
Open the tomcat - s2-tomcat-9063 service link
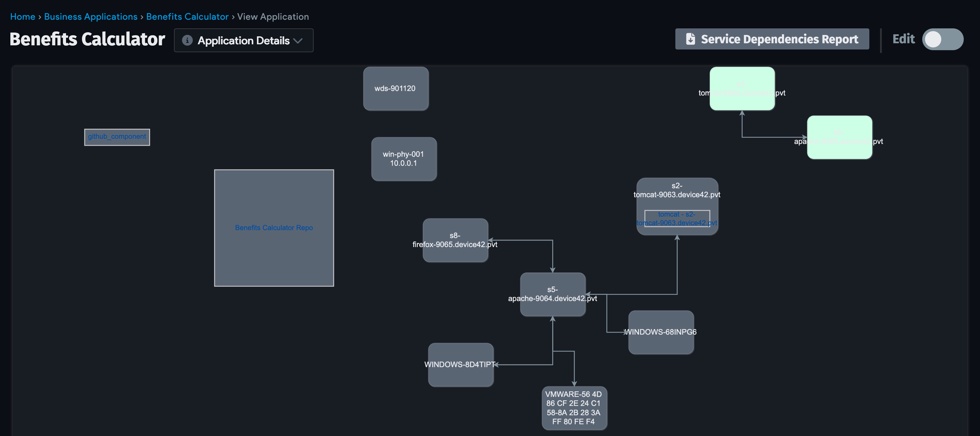pyautogui.click(x=677, y=219)
